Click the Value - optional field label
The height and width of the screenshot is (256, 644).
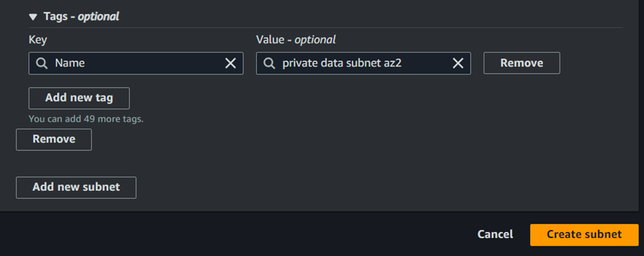296,40
